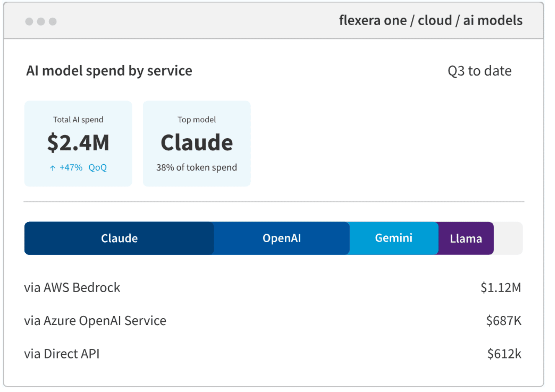This screenshot has width=555, height=392.
Task: Select the Gemini segment of the spend bar
Action: [x=394, y=238]
